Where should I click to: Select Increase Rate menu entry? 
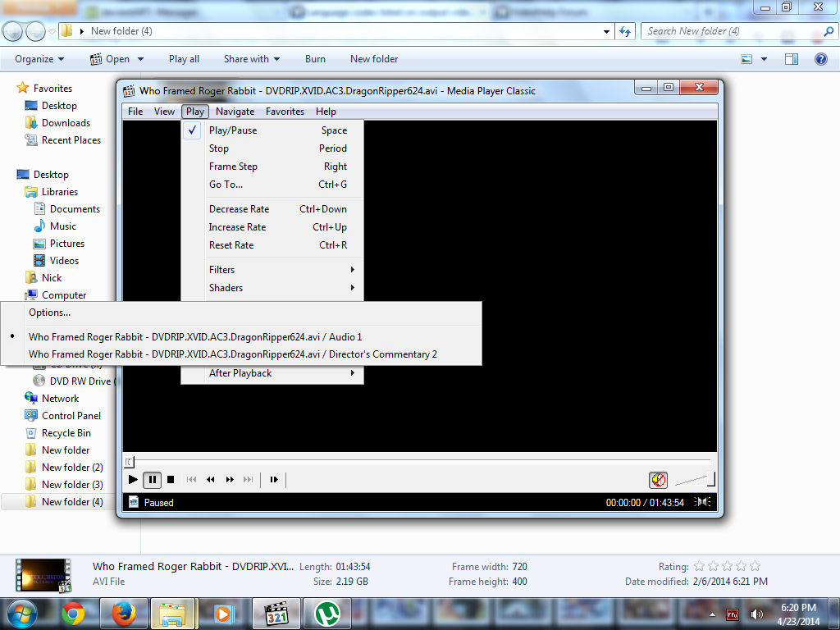[272, 227]
